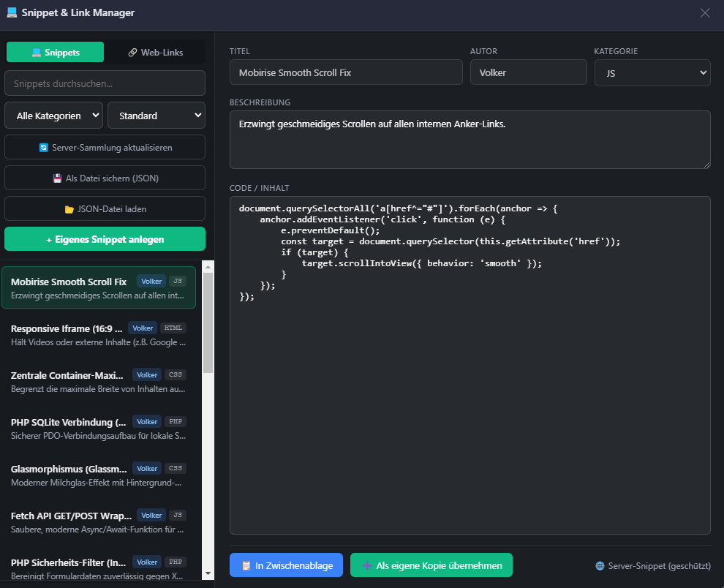
Task: Click the resize handle of Beschreibung textarea
Action: tap(707, 165)
